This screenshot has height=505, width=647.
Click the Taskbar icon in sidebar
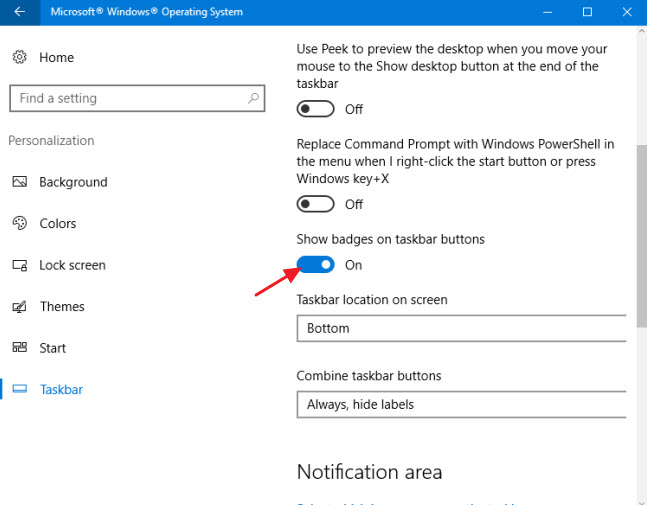pyautogui.click(x=19, y=389)
